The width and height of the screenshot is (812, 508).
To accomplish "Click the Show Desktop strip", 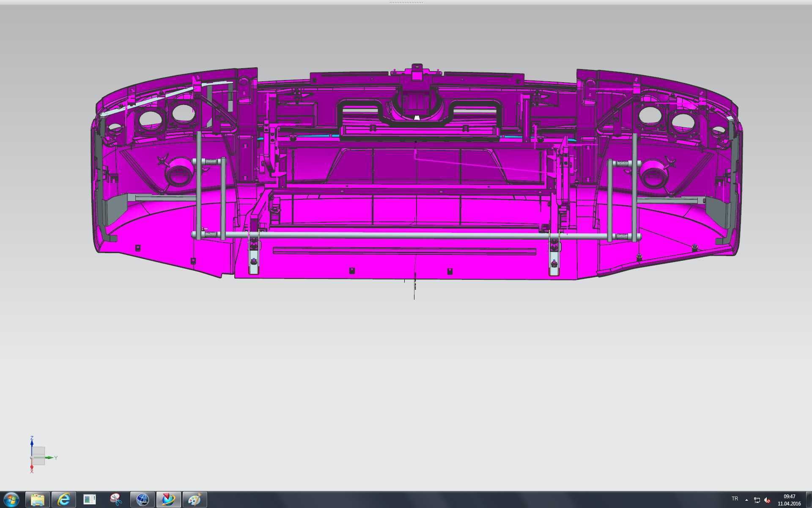I will 809,500.
